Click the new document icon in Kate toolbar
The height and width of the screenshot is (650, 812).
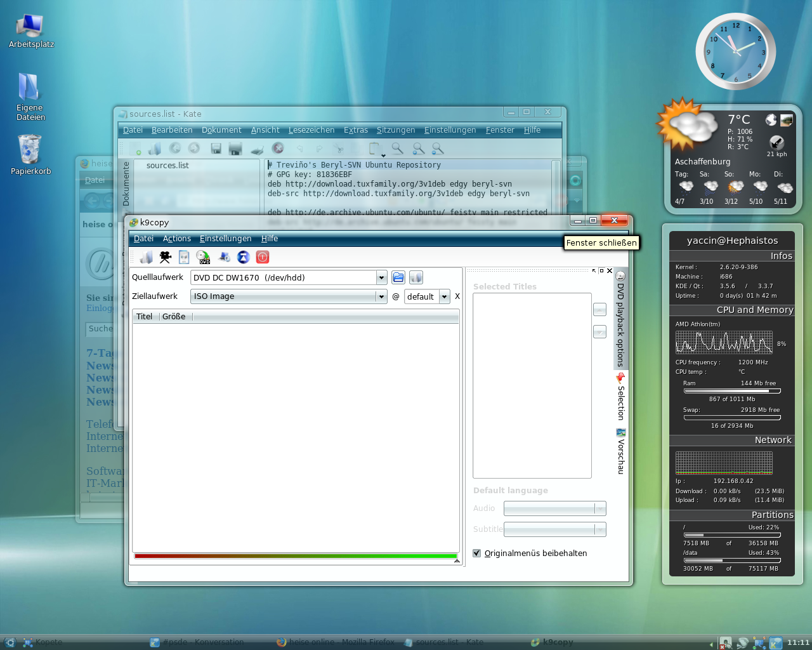[135, 149]
